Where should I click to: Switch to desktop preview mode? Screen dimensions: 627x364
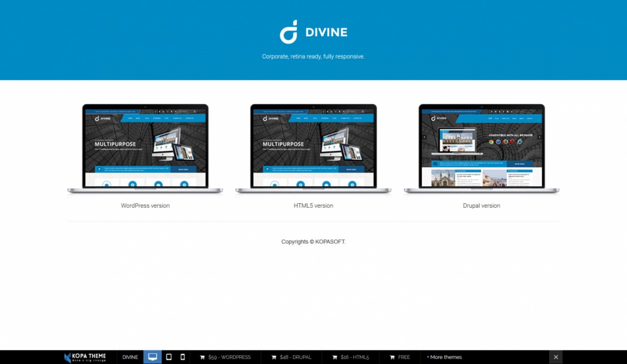152,357
